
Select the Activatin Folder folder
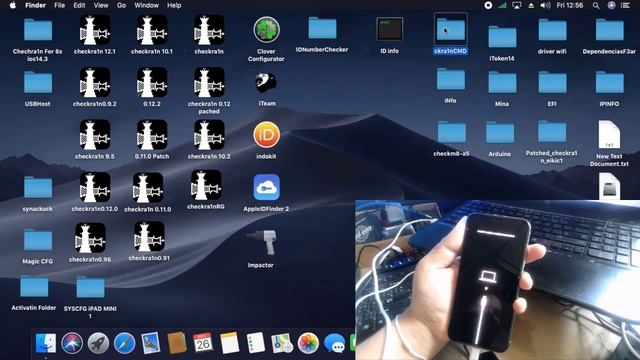pyautogui.click(x=34, y=286)
